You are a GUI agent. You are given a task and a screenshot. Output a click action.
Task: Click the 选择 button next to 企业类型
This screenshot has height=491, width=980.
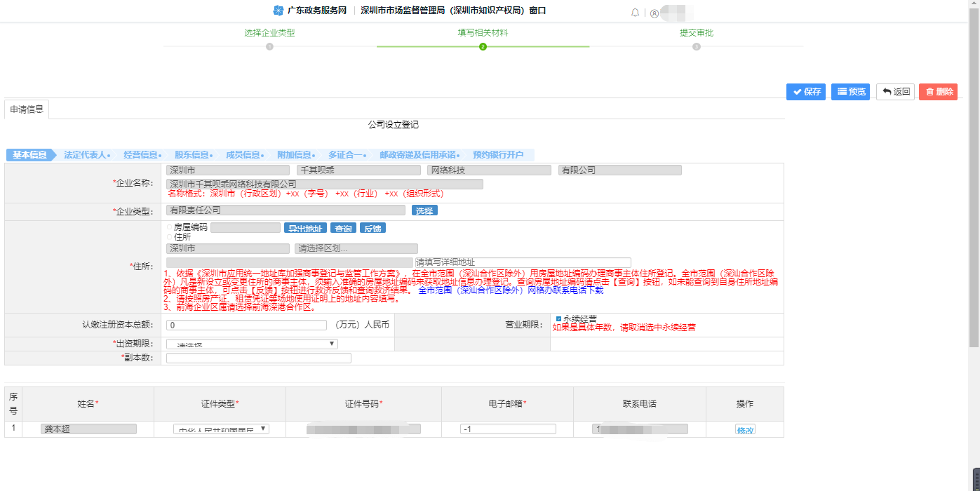pyautogui.click(x=424, y=210)
